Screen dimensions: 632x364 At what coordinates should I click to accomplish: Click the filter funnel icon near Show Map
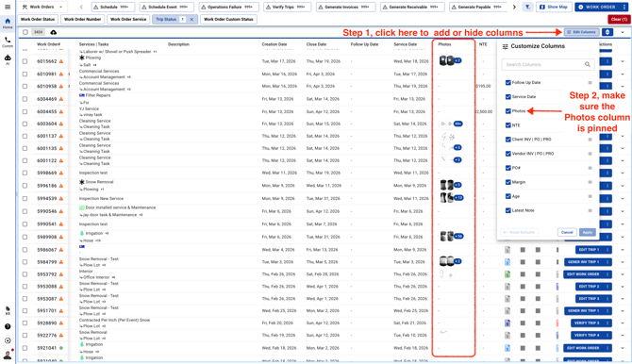527,7
